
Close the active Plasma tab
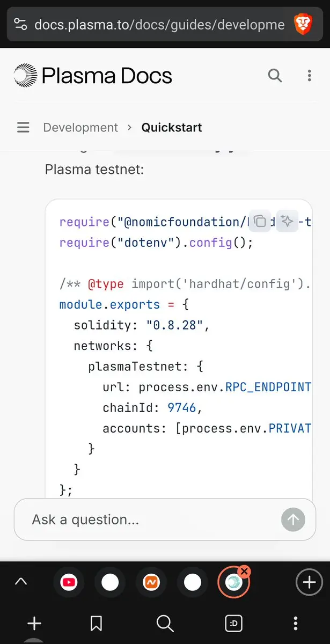coord(244,572)
